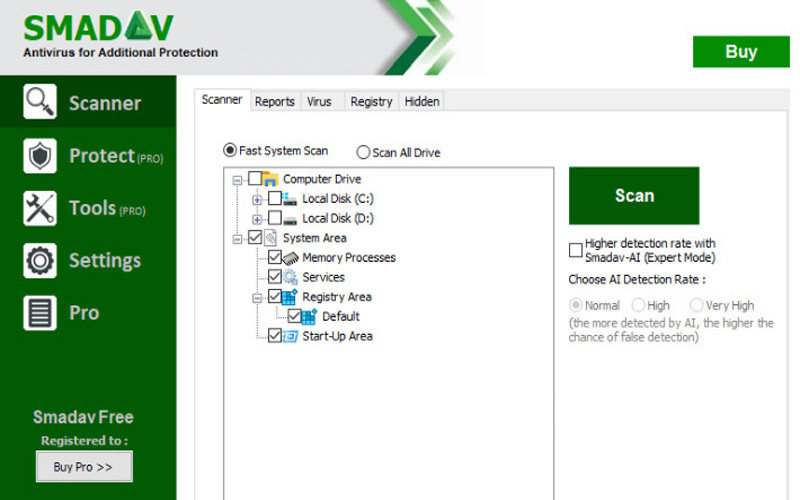Collapse the System Area tree node

[237, 239]
